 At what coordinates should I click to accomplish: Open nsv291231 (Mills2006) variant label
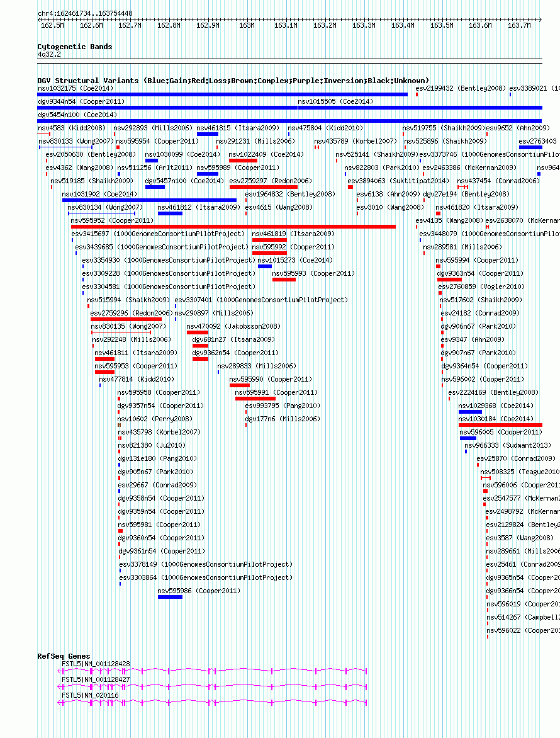[256, 140]
